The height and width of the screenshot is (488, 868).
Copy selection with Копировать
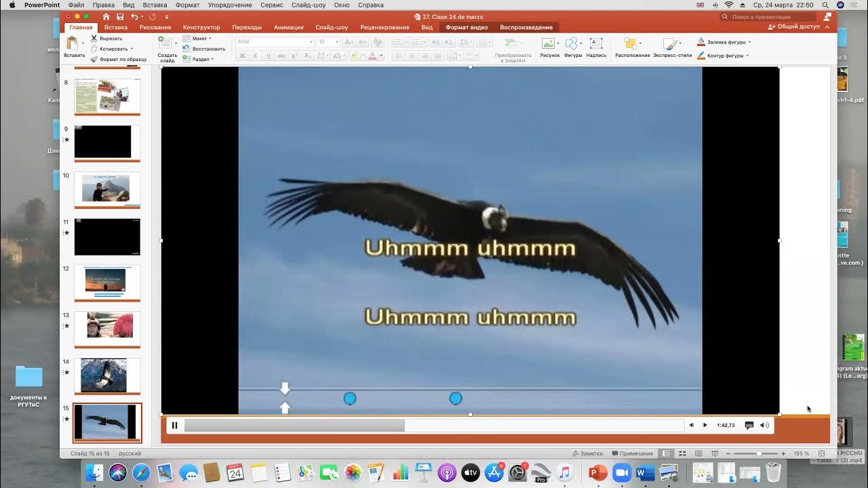(x=109, y=49)
